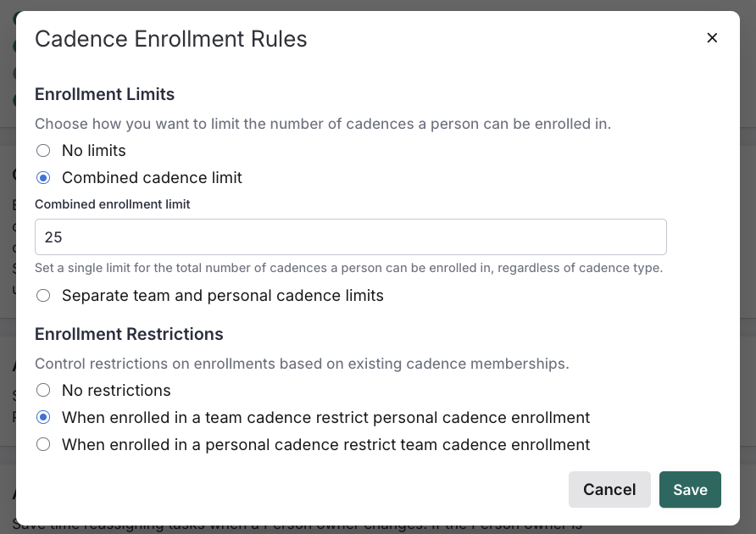Click the "Enrollment Limits" section heading
Image resolution: width=756 pixels, height=534 pixels.
click(x=104, y=94)
